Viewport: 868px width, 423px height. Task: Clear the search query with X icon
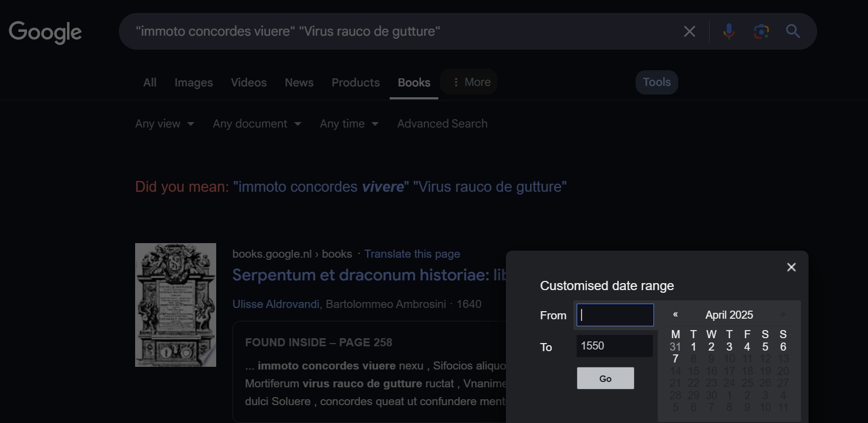(689, 31)
